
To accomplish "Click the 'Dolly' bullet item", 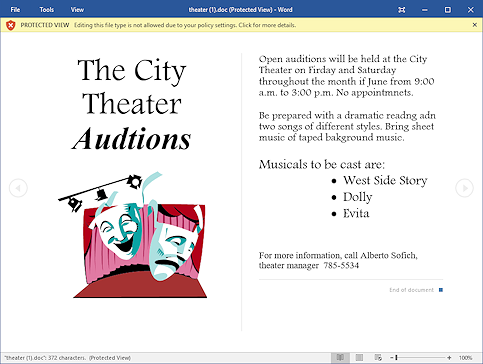I will tap(358, 197).
